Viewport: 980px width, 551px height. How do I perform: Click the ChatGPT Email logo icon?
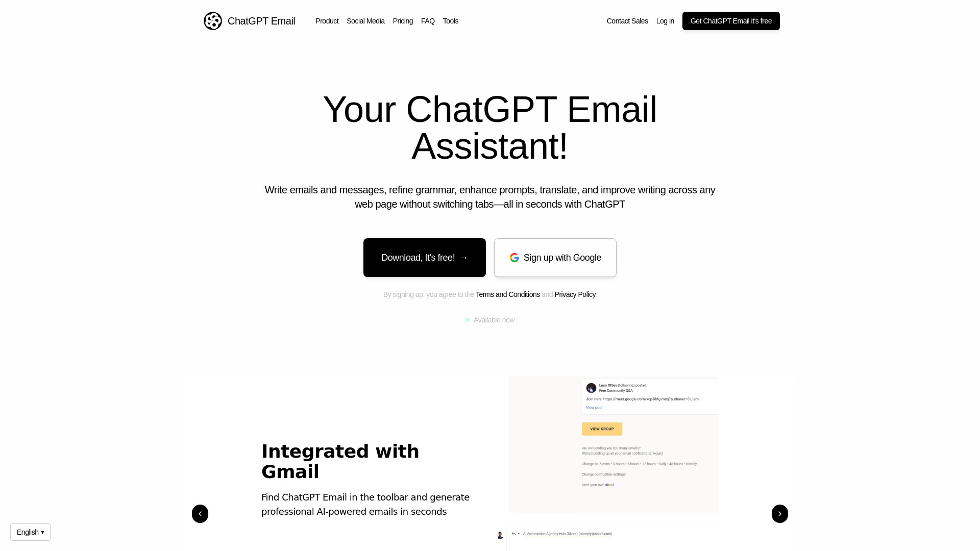pyautogui.click(x=212, y=21)
